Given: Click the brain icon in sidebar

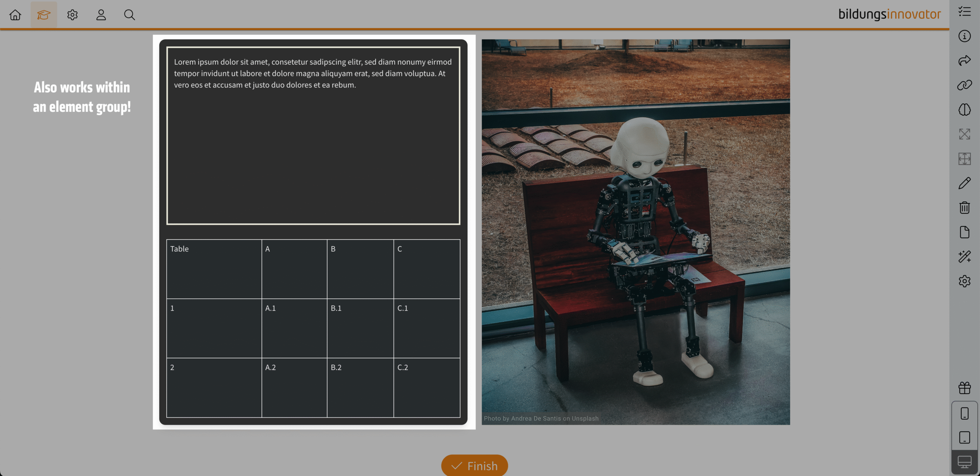Looking at the screenshot, I should tap(964, 110).
